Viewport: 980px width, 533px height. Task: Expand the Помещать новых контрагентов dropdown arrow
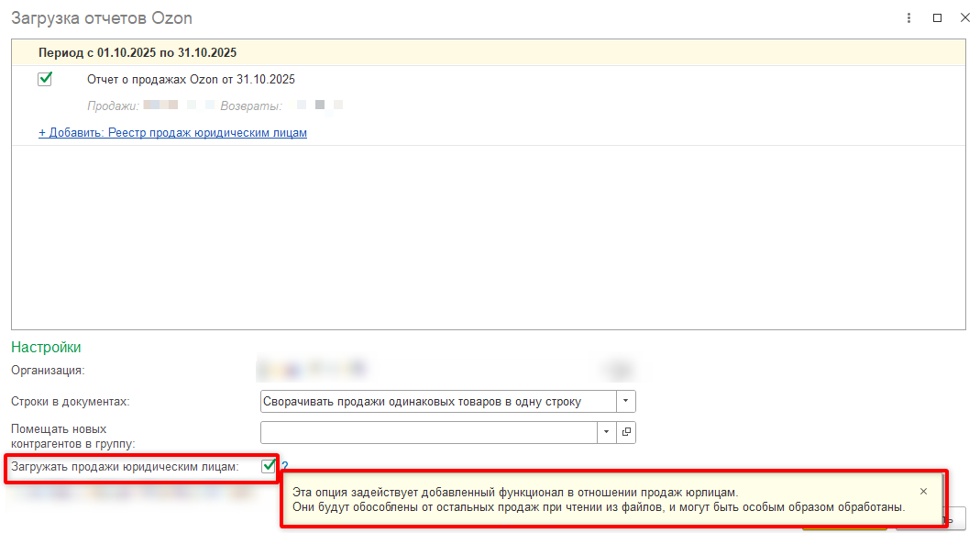(x=606, y=432)
